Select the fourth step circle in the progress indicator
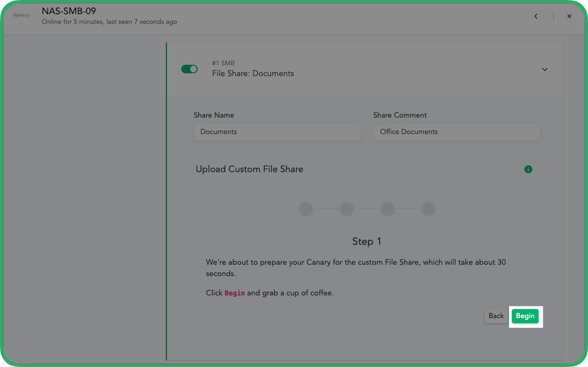Viewport: 588px width, 367px height. coord(428,208)
